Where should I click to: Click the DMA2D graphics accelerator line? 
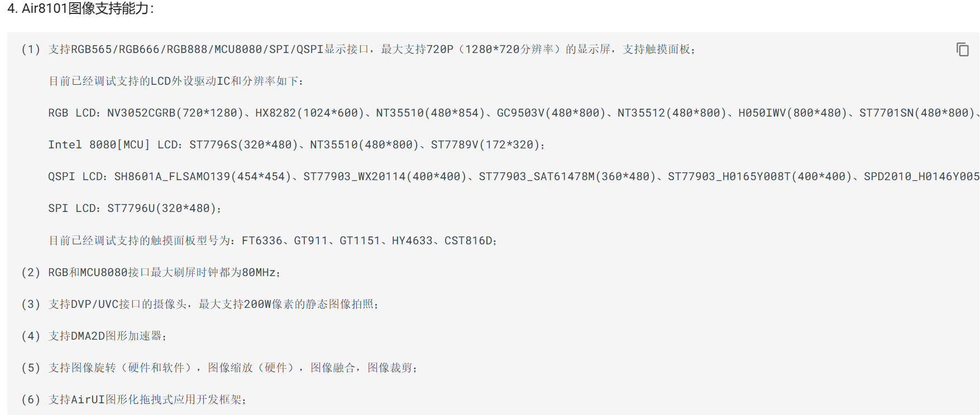pyautogui.click(x=106, y=336)
